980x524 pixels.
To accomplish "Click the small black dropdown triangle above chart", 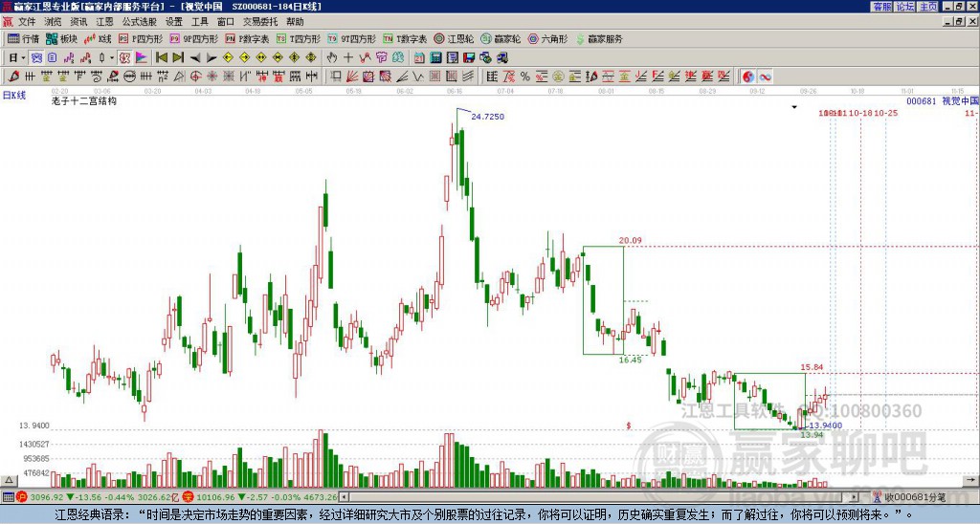I will tap(794, 107).
